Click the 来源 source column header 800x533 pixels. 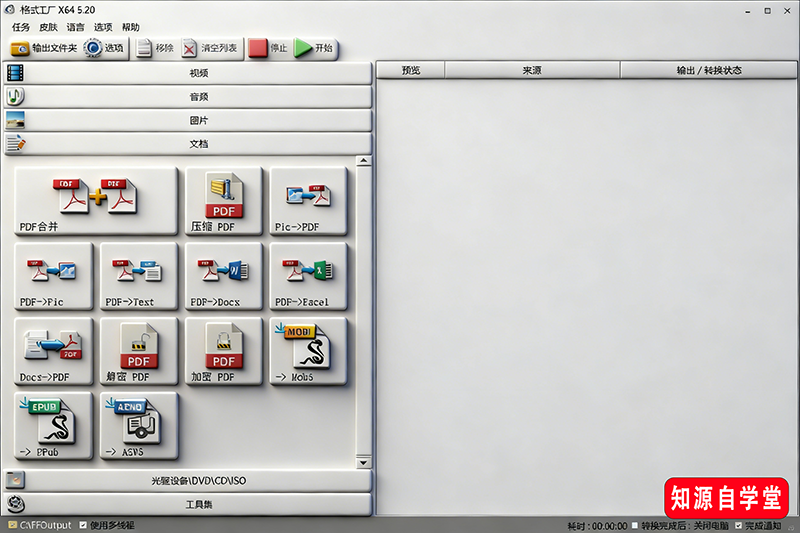point(531,71)
